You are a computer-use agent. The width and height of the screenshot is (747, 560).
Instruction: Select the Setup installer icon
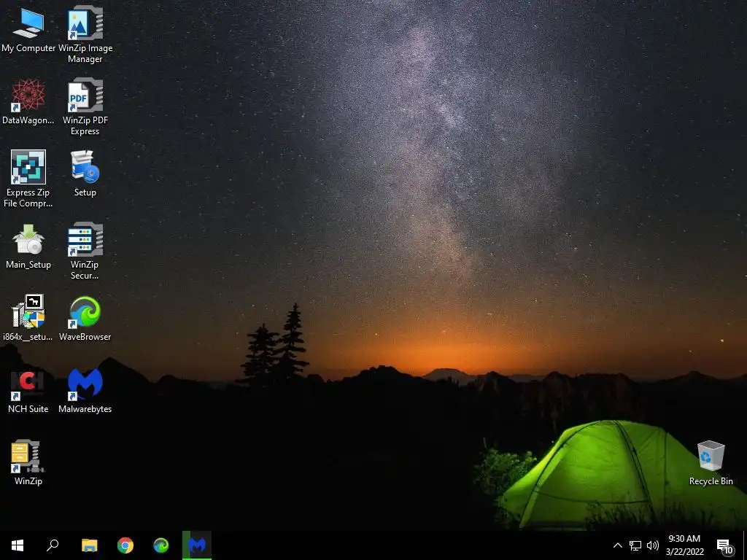[x=85, y=174]
